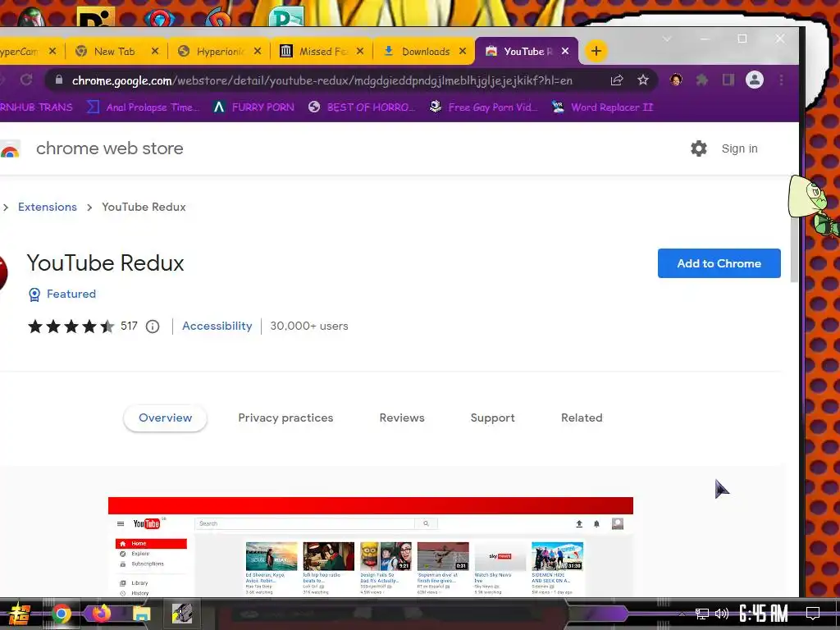Click the 6:45 AM taskbar clock
This screenshot has height=630, width=840.
coord(764,614)
